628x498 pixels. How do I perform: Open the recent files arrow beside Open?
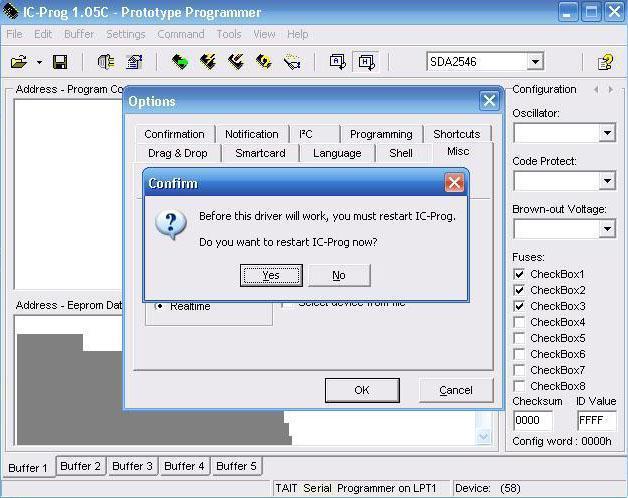tap(39, 62)
